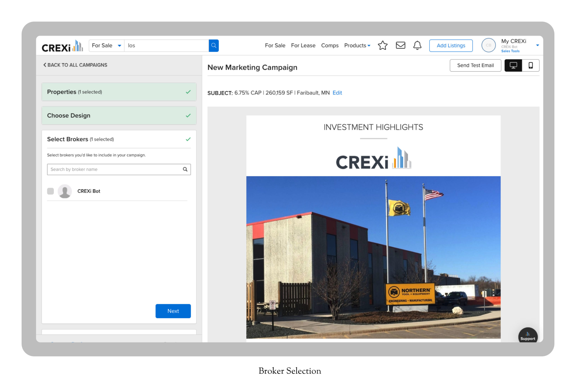This screenshot has height=392, width=576.
Task: Open the messages envelope icon
Action: [x=400, y=45]
